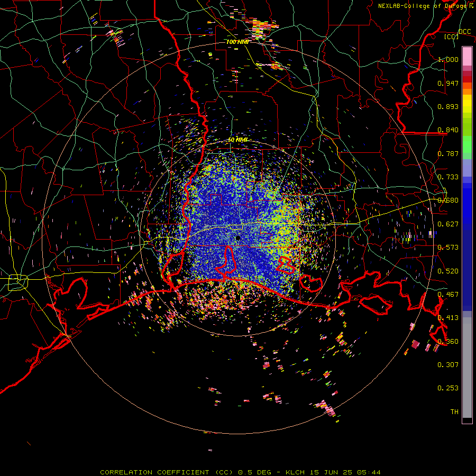Image resolution: width=476 pixels, height=476 pixels.
Task: Select the bright green segment of the color bar
Action: click(x=467, y=144)
